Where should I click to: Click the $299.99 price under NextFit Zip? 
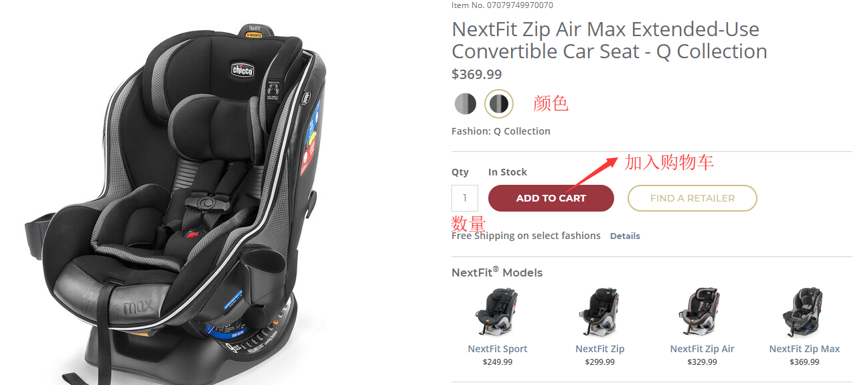[x=599, y=362]
